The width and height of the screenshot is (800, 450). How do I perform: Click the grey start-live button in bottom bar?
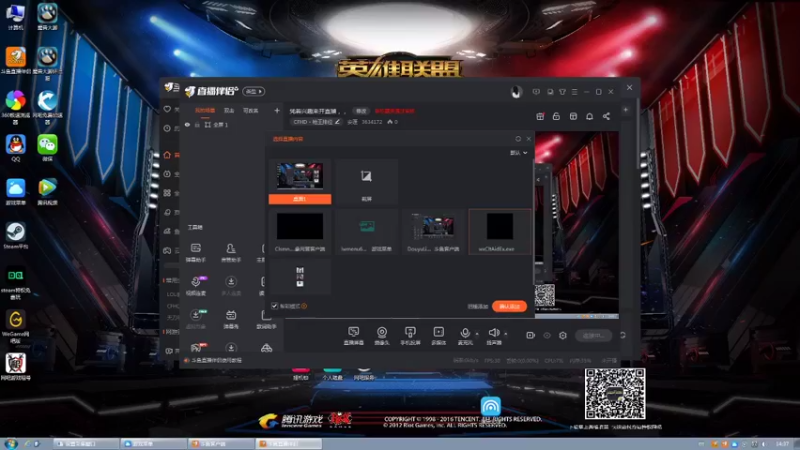click(x=593, y=335)
